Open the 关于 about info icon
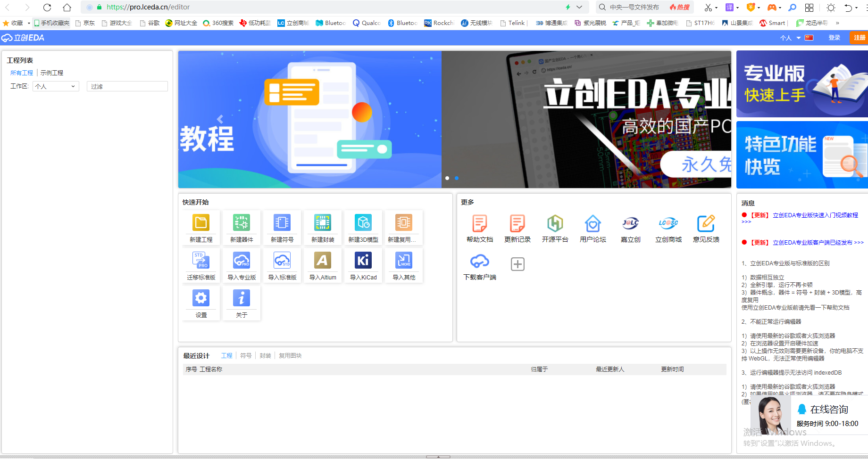The image size is (868, 459). coord(242,298)
